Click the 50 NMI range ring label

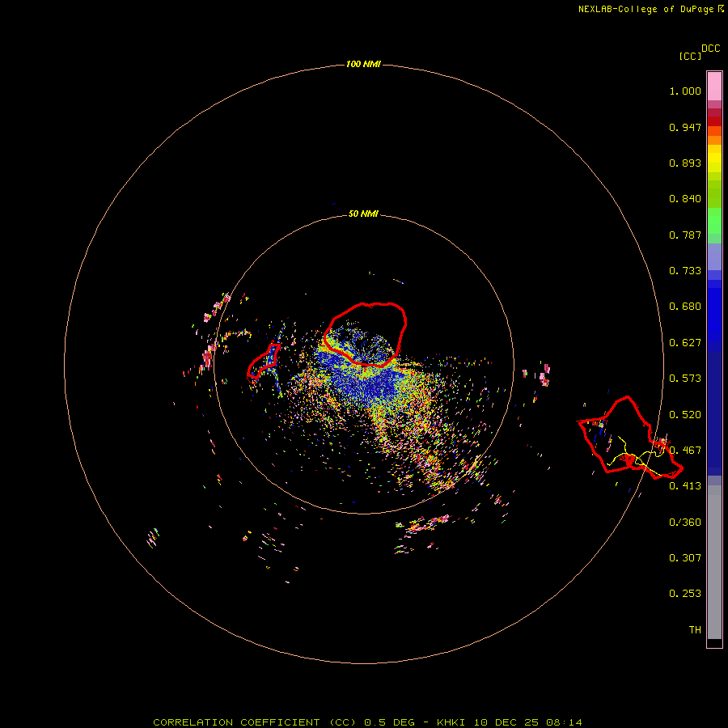363,214
